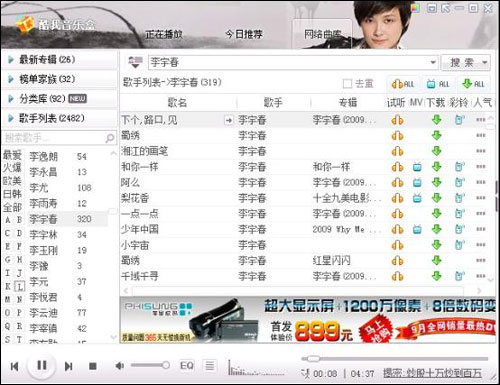
Task: Expand the 最新专辑 (26) category
Action: (60, 60)
